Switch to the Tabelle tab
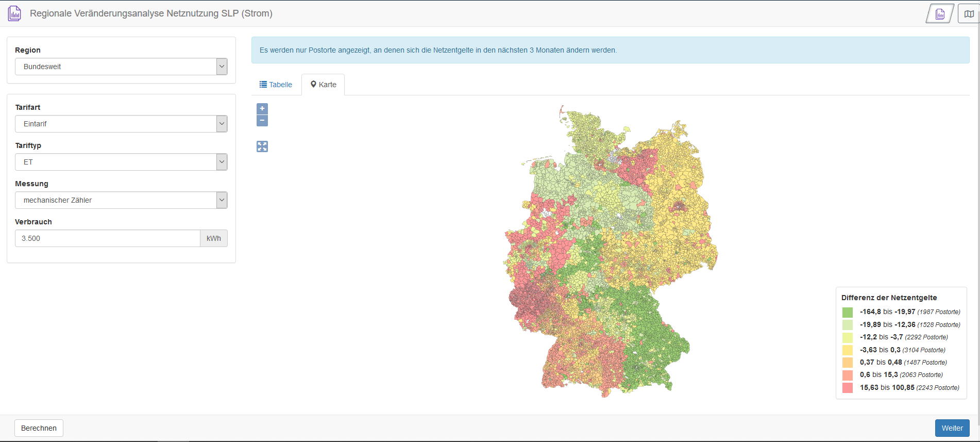This screenshot has height=442, width=980. 276,85
